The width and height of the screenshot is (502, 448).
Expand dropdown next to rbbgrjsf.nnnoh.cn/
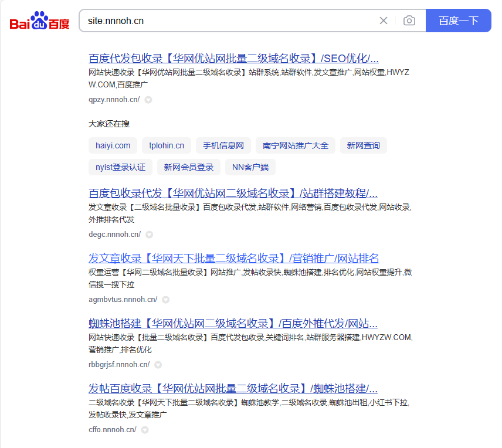coord(158,364)
